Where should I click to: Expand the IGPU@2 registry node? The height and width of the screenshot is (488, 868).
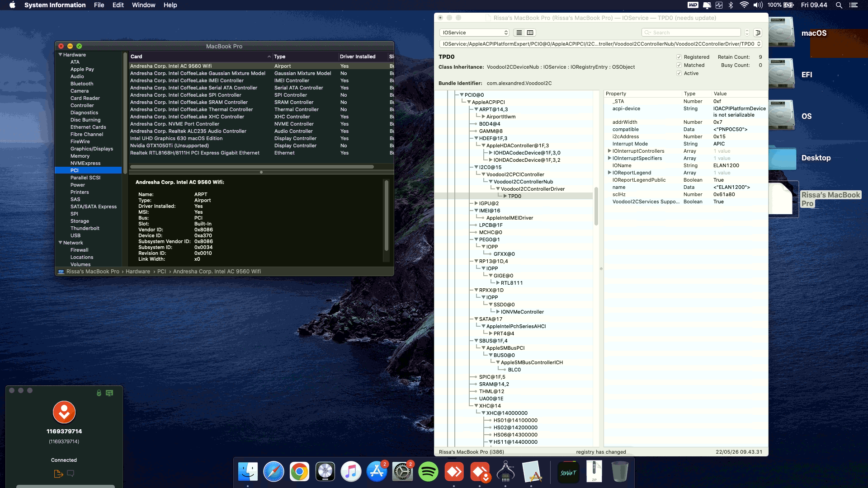tap(476, 203)
